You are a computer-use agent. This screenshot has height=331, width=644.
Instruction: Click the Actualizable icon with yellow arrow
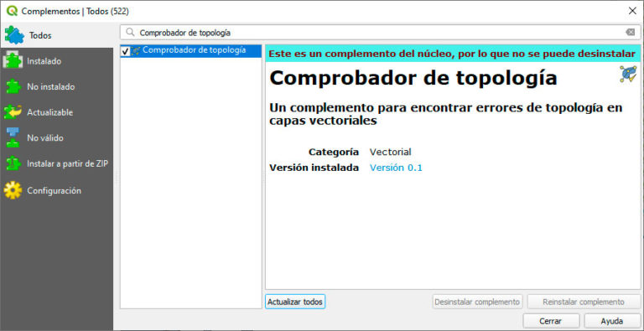tap(13, 112)
